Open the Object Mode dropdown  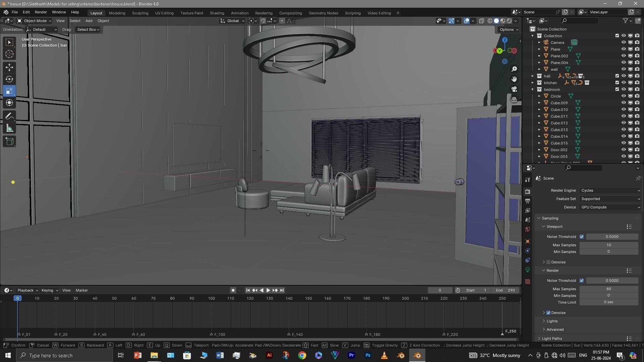click(x=34, y=21)
